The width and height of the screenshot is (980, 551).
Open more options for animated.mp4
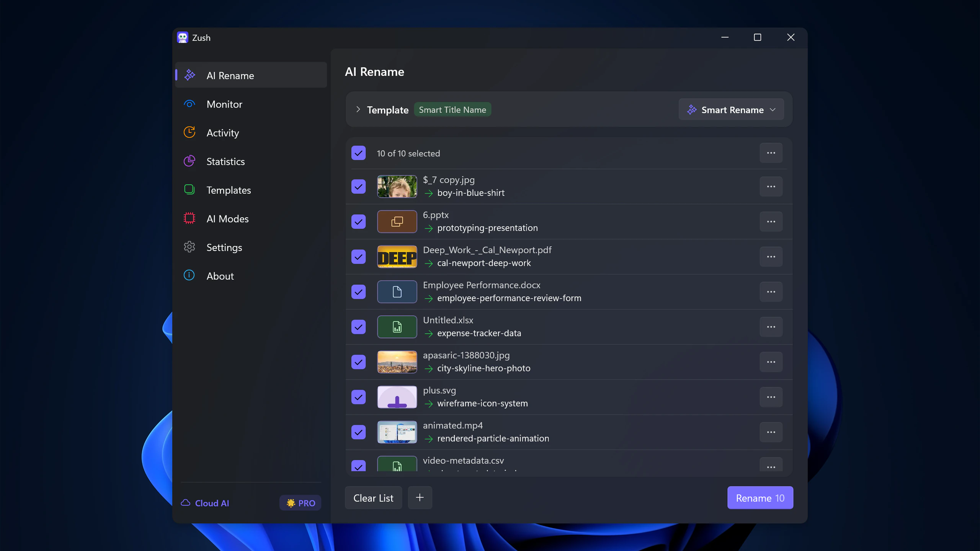[x=771, y=432]
